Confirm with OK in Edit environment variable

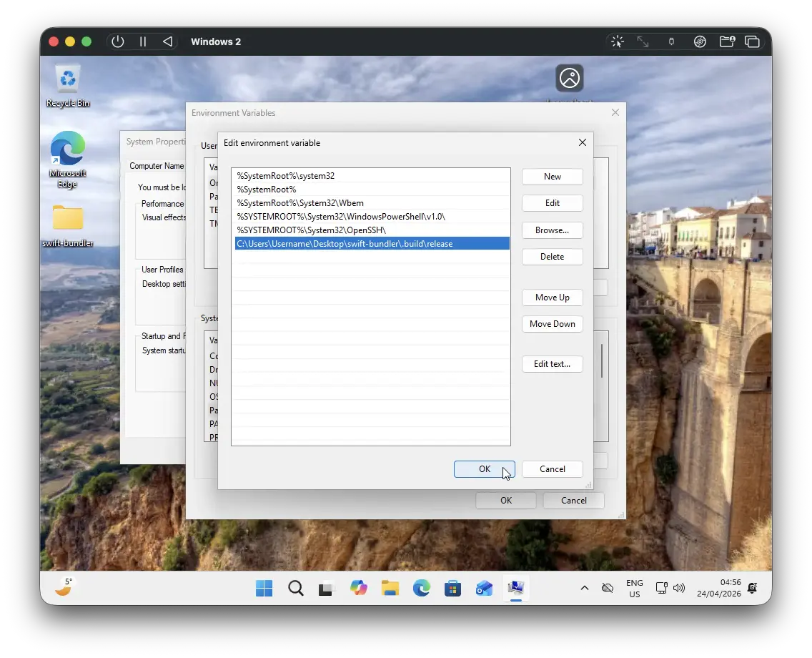(x=484, y=469)
